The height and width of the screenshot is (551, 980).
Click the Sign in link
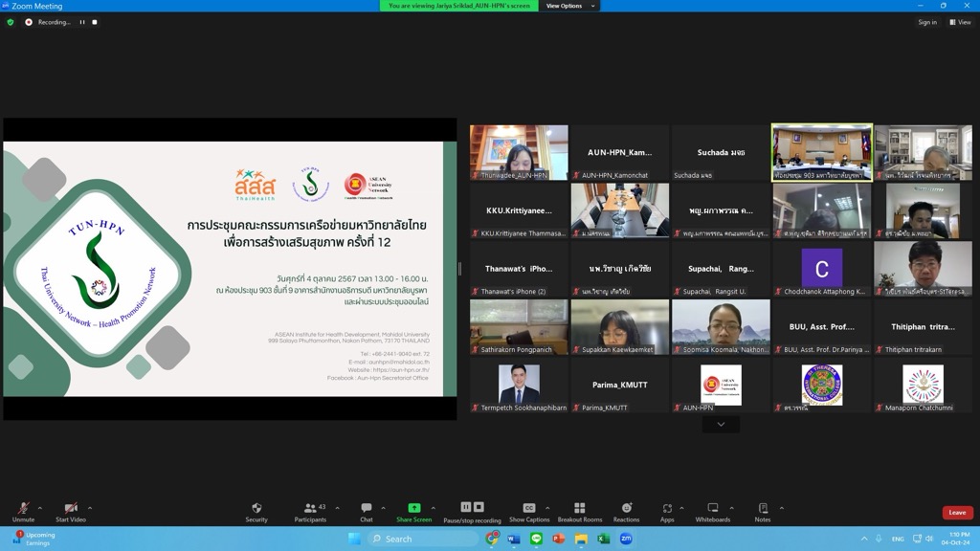[927, 22]
